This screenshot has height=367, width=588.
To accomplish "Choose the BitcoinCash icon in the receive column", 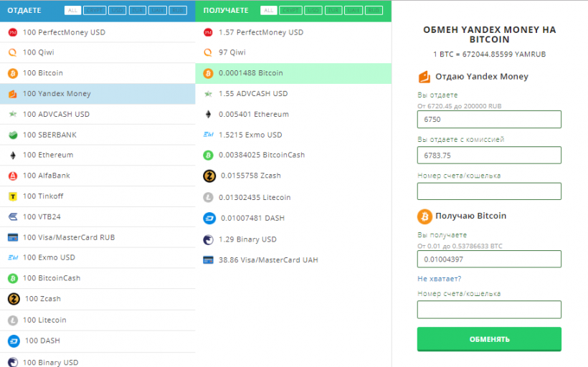I will (x=208, y=155).
